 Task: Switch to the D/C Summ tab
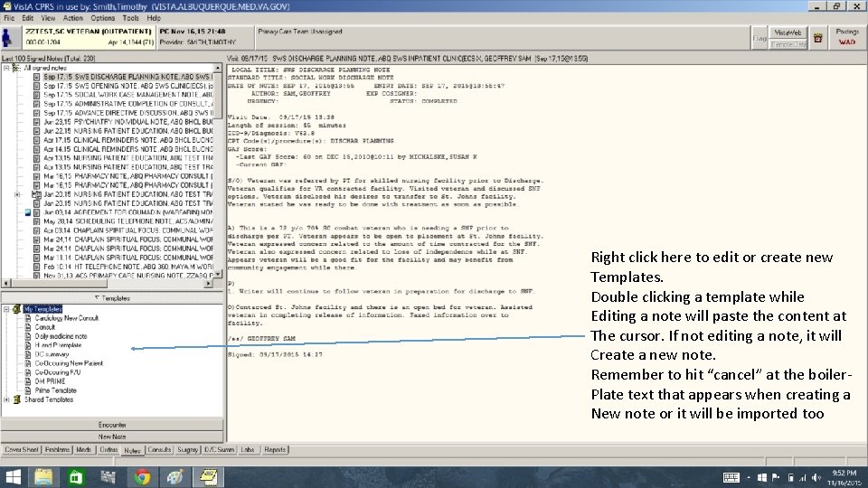219,450
